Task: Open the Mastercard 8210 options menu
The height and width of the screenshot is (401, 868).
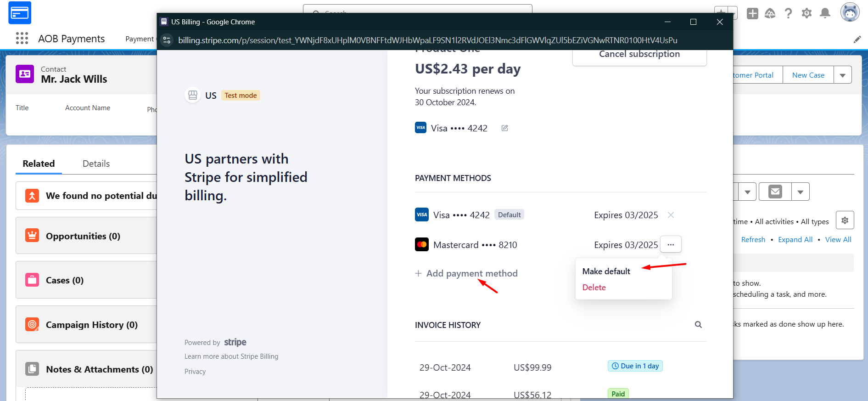Action: click(671, 244)
